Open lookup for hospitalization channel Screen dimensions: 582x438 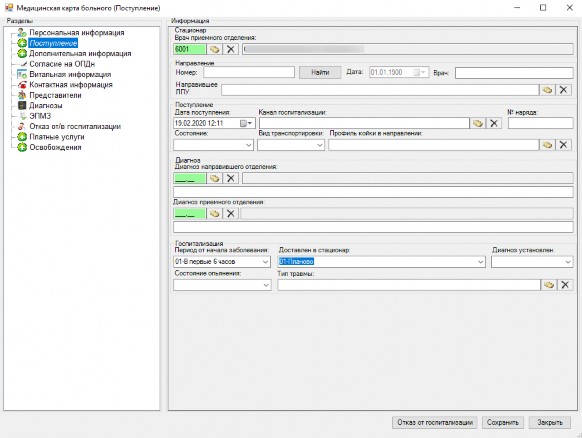click(x=478, y=123)
